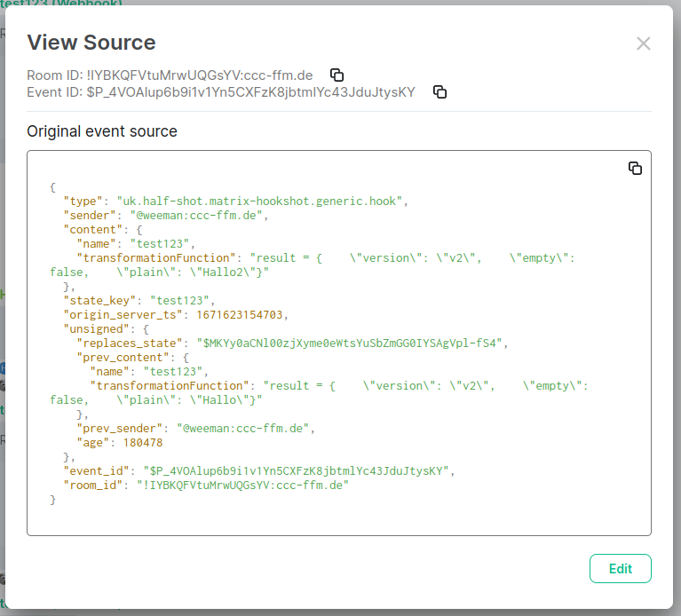Copy the original event source code
Viewport: 681px width, 616px height.
(635, 168)
